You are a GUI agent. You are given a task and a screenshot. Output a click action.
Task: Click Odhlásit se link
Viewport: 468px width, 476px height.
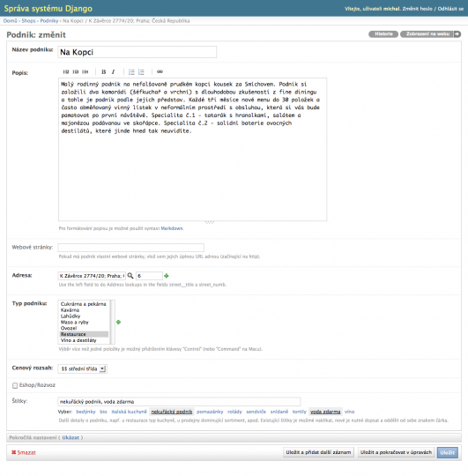point(450,9)
